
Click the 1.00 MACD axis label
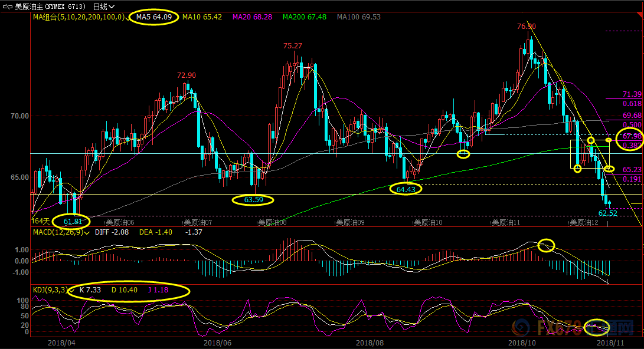pos(22,250)
